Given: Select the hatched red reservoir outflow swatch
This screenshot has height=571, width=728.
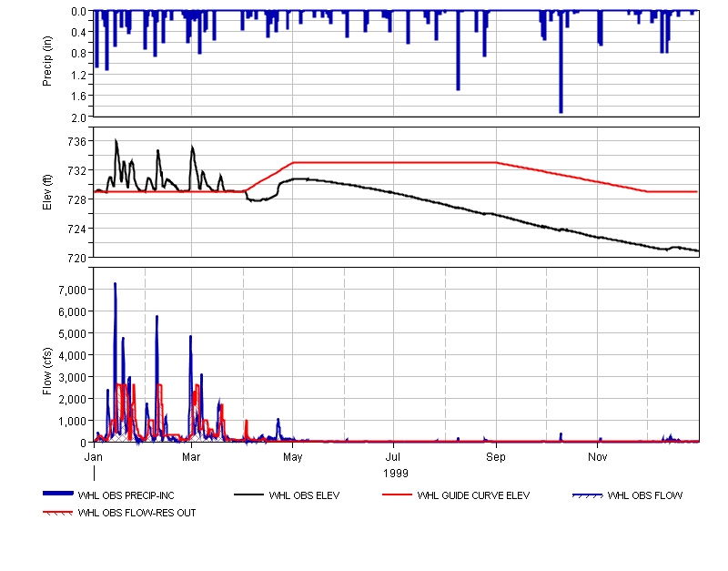Looking at the screenshot, I should tap(58, 513).
